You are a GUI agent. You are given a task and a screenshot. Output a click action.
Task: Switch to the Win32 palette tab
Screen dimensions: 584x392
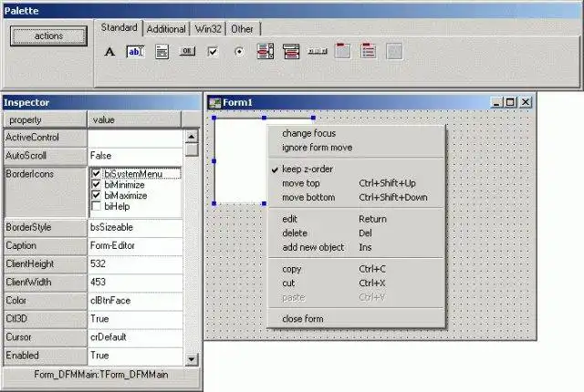pyautogui.click(x=208, y=29)
